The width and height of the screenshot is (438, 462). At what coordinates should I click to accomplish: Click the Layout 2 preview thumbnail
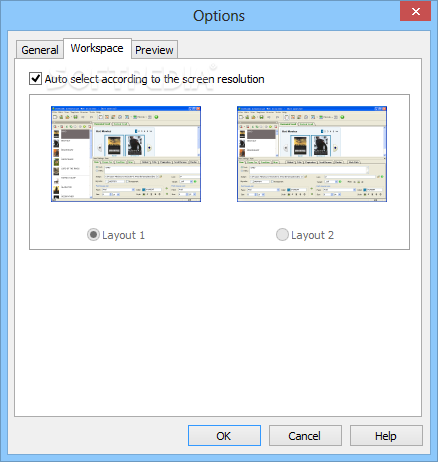click(x=312, y=154)
